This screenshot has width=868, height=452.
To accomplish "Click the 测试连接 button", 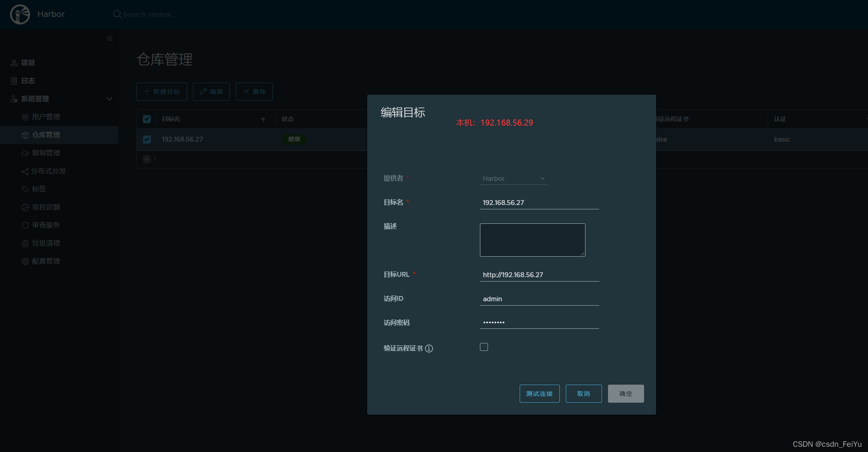I will pyautogui.click(x=539, y=393).
